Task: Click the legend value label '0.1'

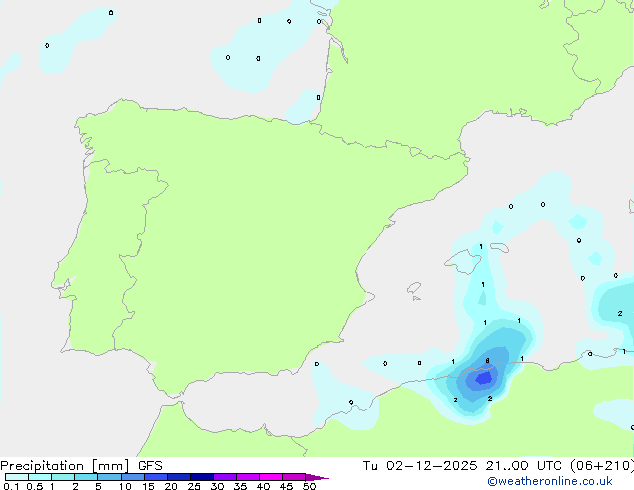Action: [x=11, y=486]
